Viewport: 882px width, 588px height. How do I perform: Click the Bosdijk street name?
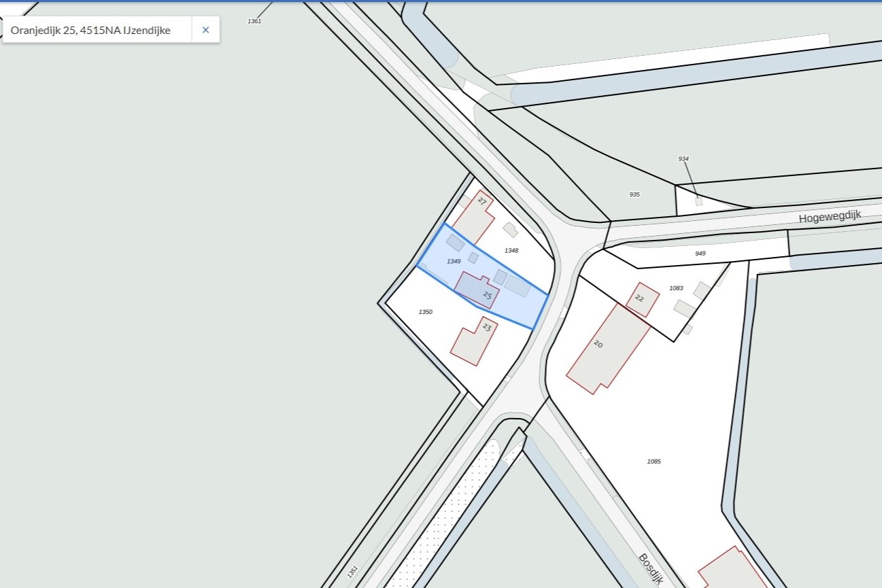coord(650,568)
